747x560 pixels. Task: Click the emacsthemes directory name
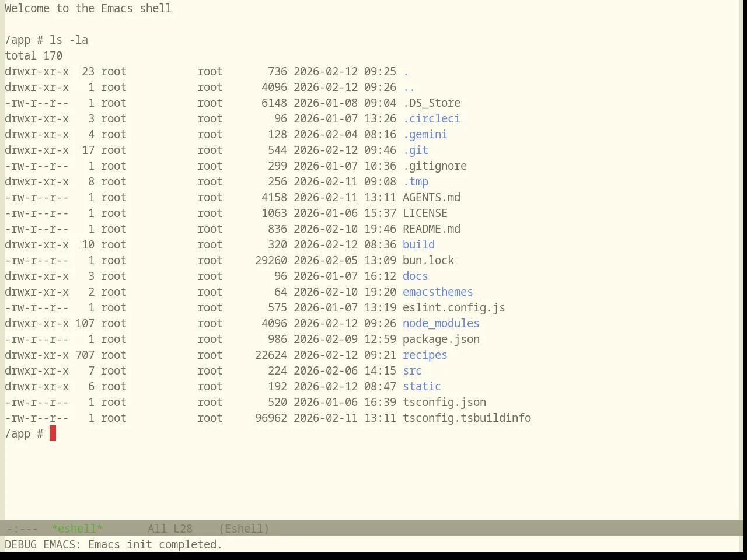[438, 292]
